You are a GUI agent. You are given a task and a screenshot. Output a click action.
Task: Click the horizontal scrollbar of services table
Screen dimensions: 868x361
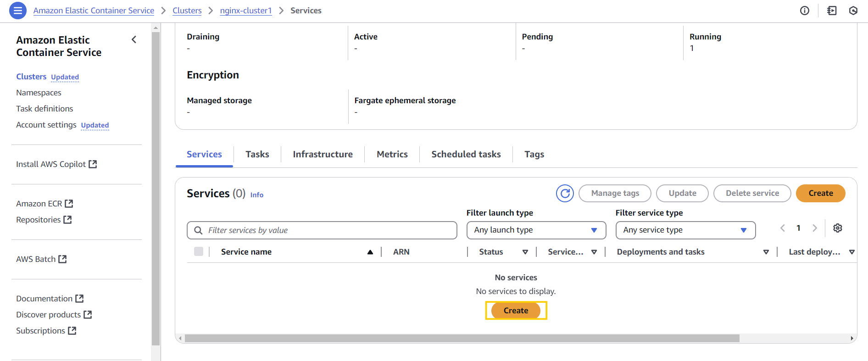(x=462, y=339)
